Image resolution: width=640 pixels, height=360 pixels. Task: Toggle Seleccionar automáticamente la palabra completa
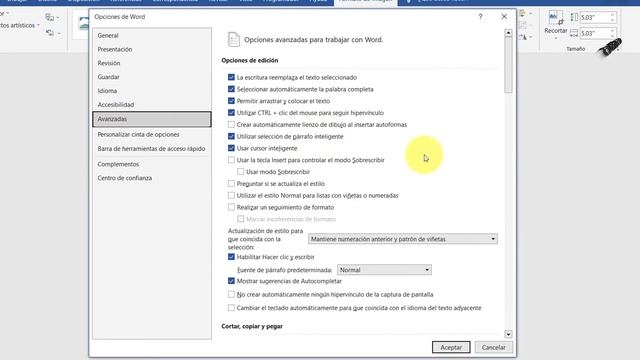pyautogui.click(x=231, y=89)
